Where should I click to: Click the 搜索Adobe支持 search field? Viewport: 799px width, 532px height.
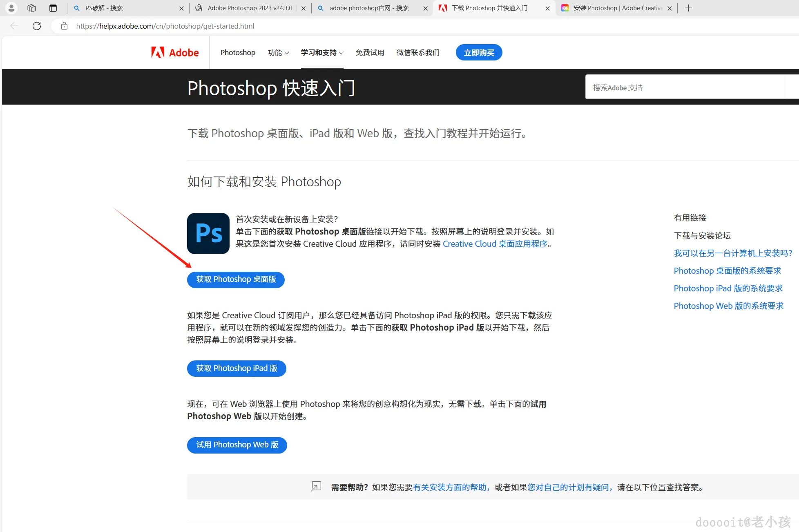tap(686, 87)
